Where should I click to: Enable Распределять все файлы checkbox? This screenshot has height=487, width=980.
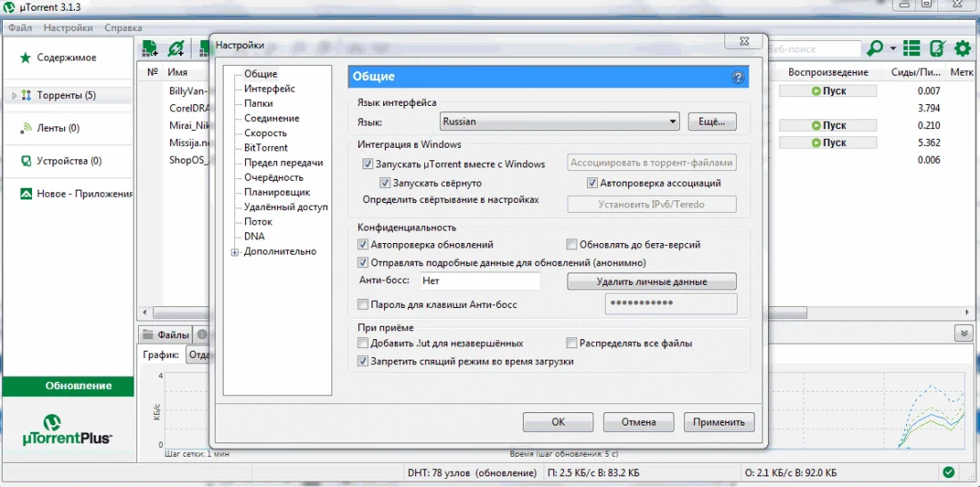pyautogui.click(x=571, y=343)
